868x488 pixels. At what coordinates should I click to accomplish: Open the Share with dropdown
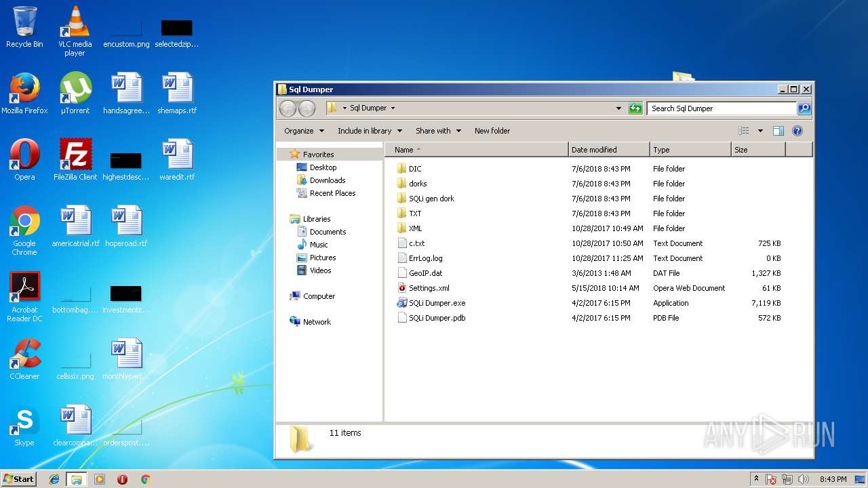coord(438,131)
